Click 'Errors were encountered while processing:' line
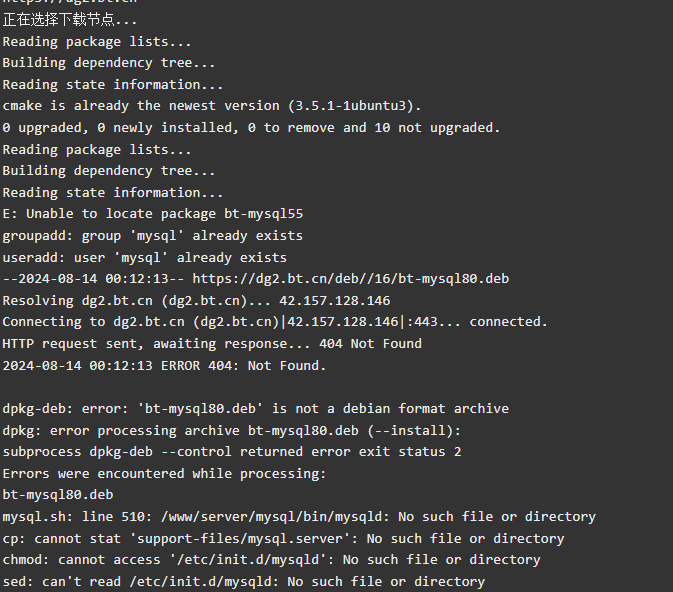This screenshot has height=592, width=673. point(164,474)
